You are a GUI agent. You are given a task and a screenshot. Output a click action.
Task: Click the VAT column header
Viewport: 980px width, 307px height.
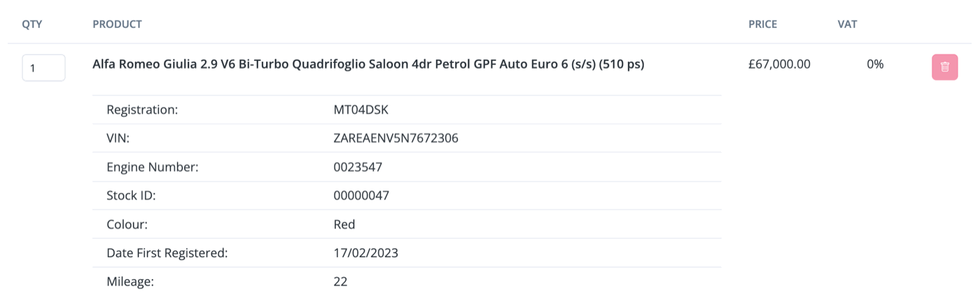[x=847, y=25]
